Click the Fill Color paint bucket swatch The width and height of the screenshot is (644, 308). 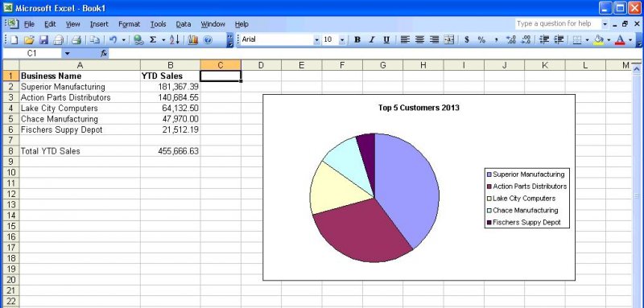click(599, 39)
